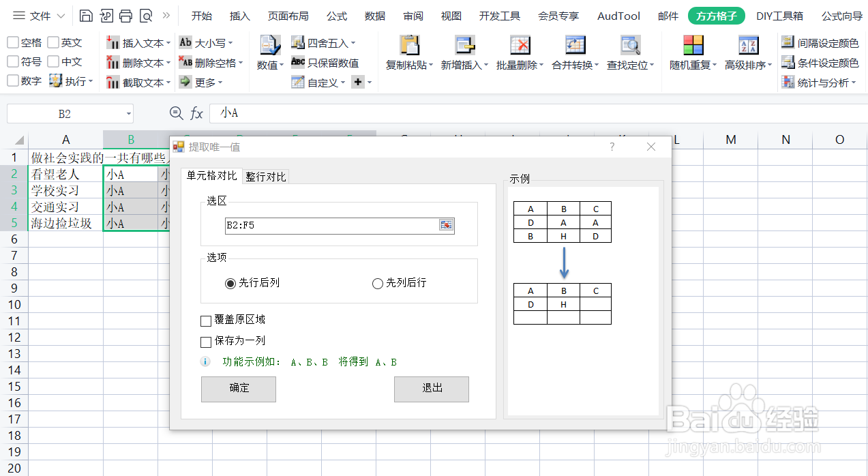
Task: Click the 合并转换 icon
Action: coord(575,46)
